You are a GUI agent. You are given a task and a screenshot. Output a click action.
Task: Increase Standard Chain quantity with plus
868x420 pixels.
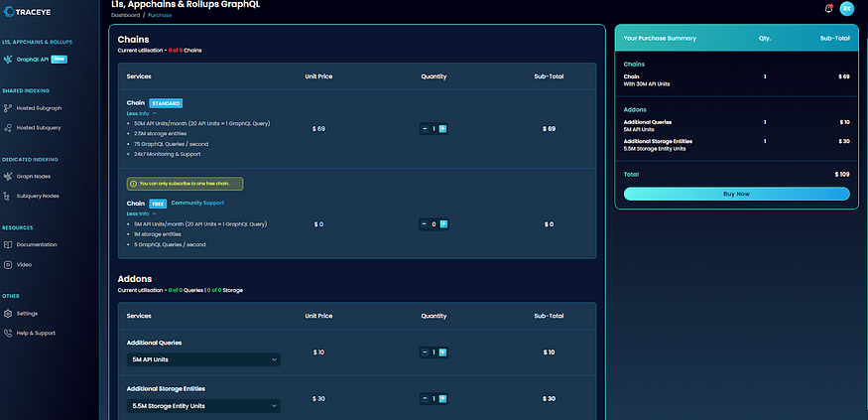[442, 128]
